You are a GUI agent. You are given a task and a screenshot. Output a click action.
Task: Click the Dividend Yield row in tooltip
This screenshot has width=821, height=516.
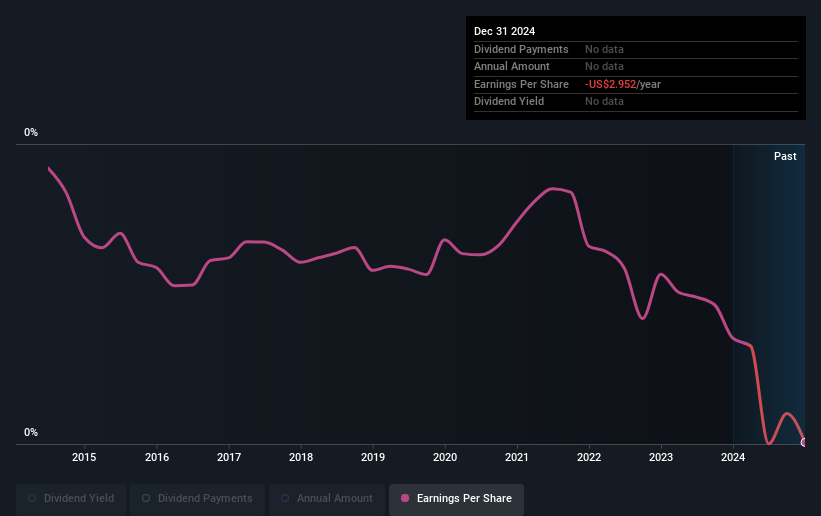pos(636,102)
